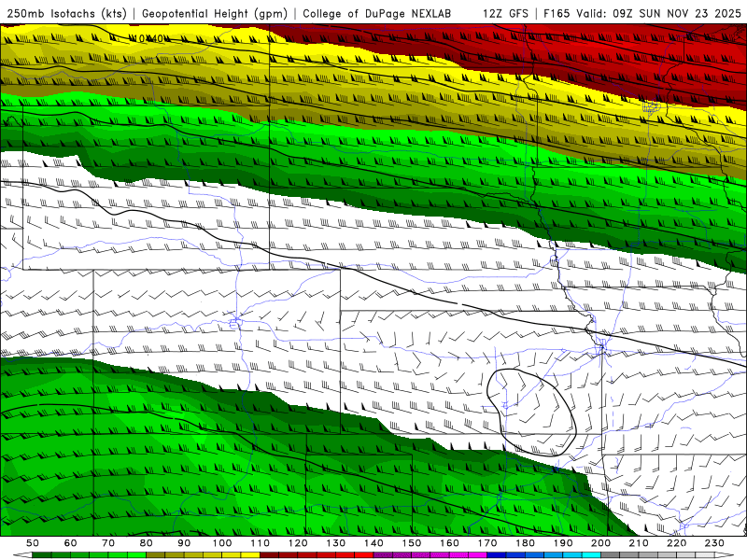Click the '10440' height contour label
747x560 pixels.
coord(148,38)
